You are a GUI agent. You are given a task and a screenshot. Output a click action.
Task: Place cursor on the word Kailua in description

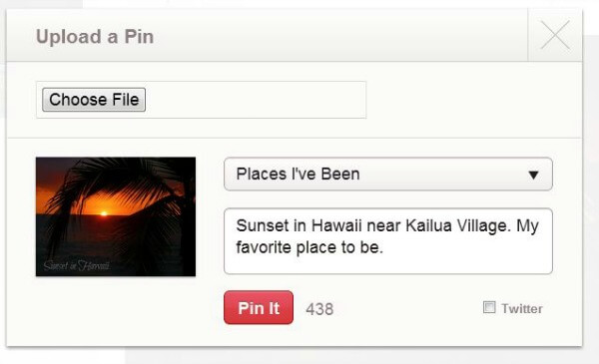pyautogui.click(x=429, y=225)
